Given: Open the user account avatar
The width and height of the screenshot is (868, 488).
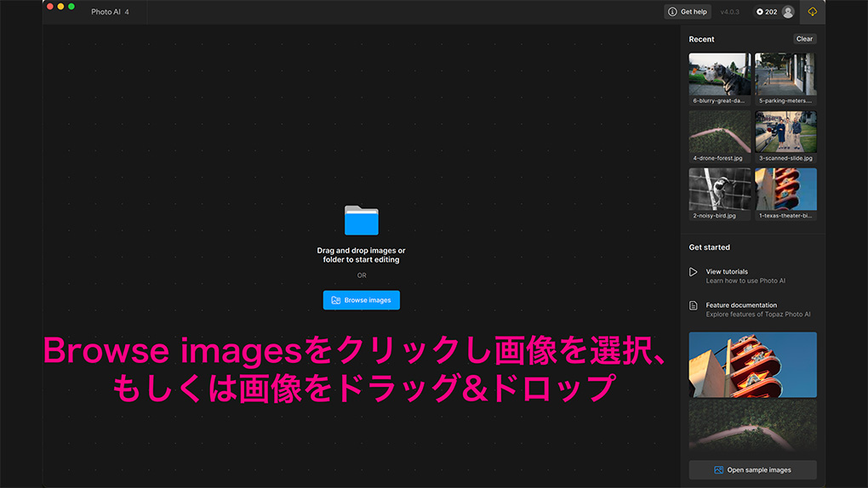Looking at the screenshot, I should point(788,12).
